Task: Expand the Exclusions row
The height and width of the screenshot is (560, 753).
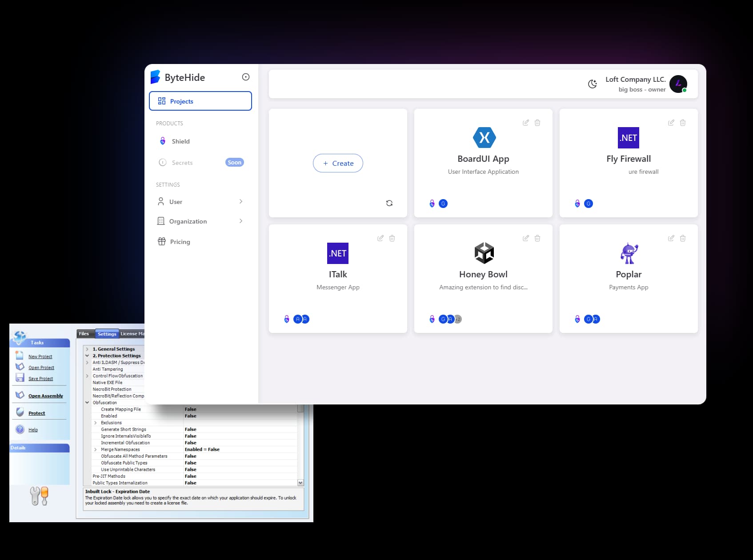Action: (x=95, y=423)
